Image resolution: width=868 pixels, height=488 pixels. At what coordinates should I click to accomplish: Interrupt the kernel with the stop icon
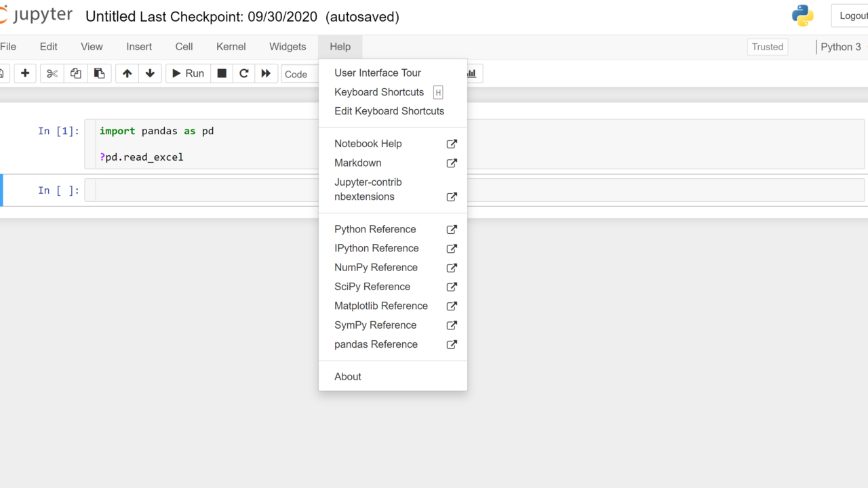[222, 73]
